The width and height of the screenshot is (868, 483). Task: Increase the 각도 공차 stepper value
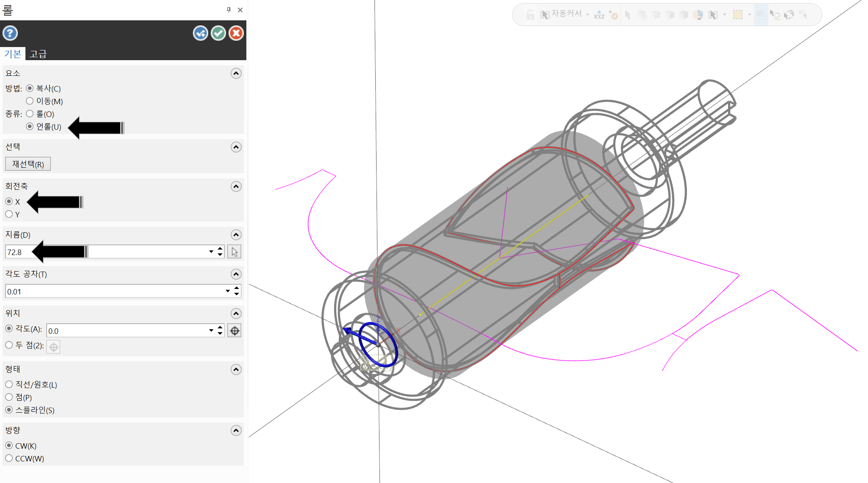(x=237, y=288)
